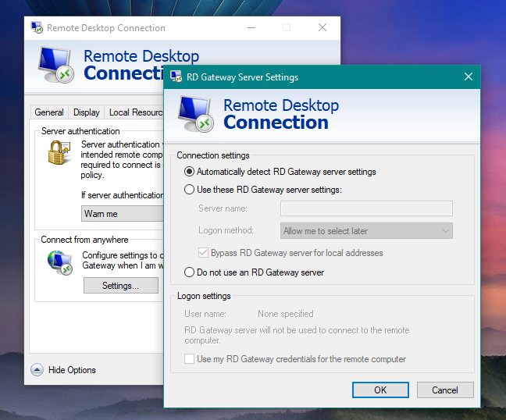Click the 'None specified' user name text
The height and width of the screenshot is (420, 506).
[x=286, y=314]
